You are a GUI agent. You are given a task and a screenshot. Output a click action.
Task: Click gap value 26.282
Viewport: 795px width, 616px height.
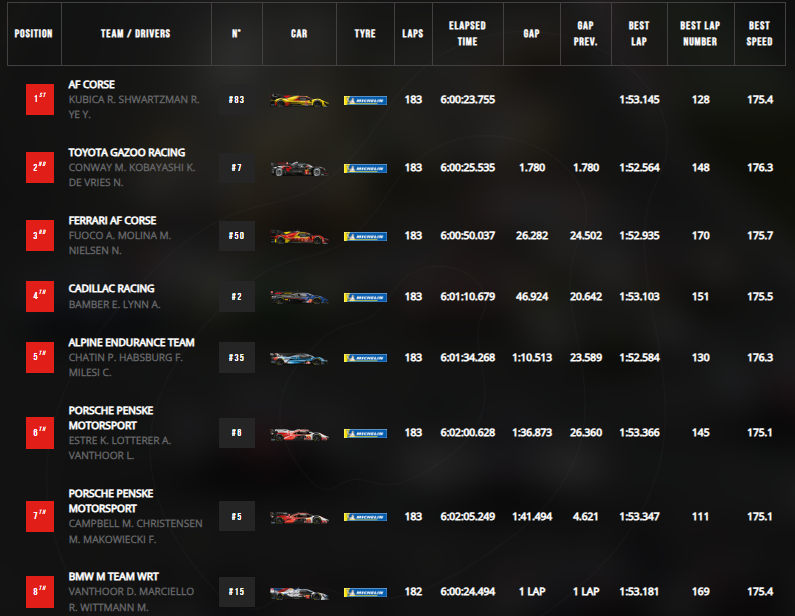pyautogui.click(x=532, y=236)
